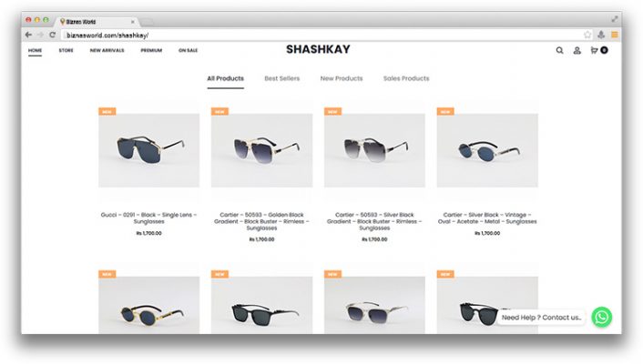Open the browser hamburger menu

[x=614, y=35]
